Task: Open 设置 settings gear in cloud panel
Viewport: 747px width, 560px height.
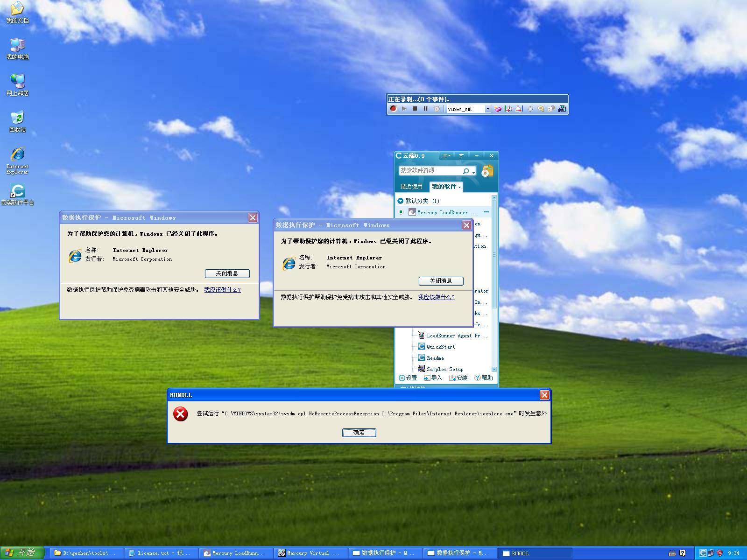Action: (x=408, y=378)
